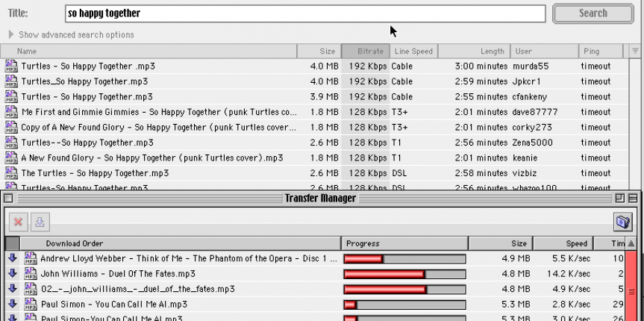Sort results by Line Speed column header
The image size is (644, 321).
[413, 52]
